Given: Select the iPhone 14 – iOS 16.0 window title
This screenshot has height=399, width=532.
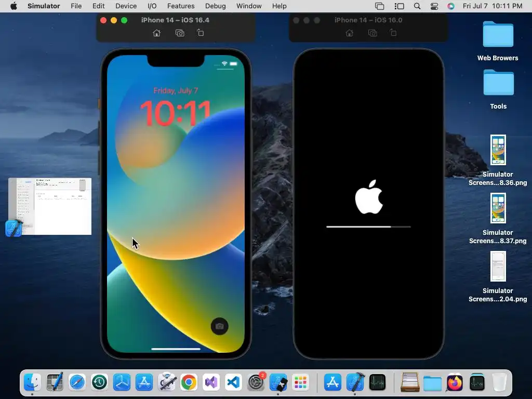Looking at the screenshot, I should tap(368, 20).
